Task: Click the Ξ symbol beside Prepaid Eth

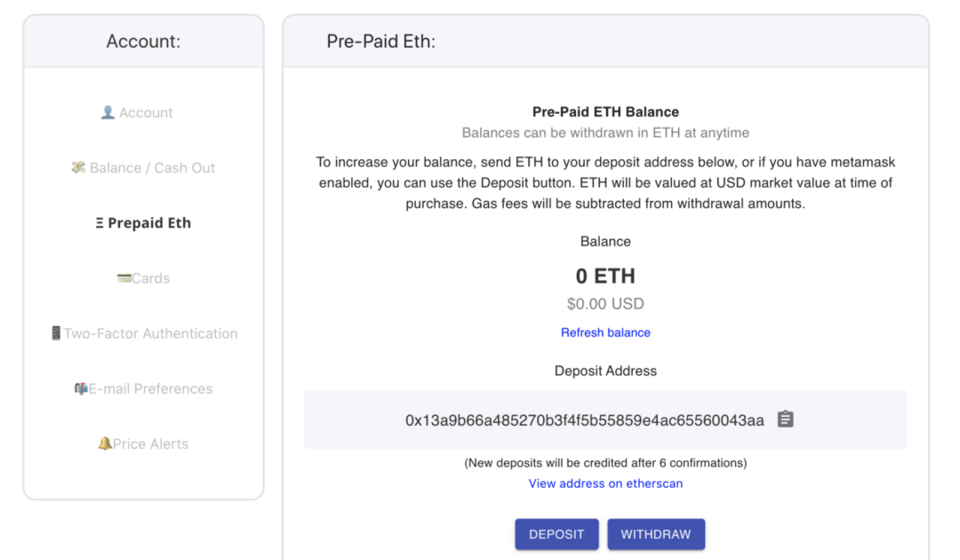Action: (x=100, y=223)
